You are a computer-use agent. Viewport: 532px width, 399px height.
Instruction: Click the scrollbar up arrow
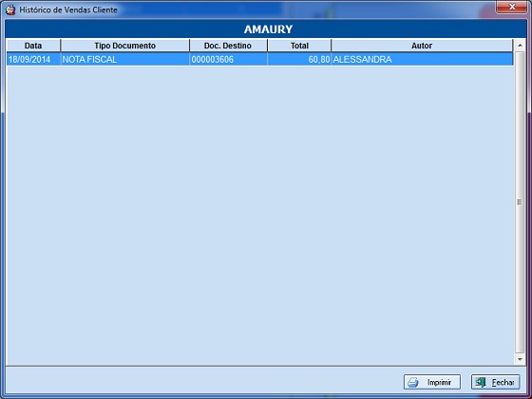520,46
